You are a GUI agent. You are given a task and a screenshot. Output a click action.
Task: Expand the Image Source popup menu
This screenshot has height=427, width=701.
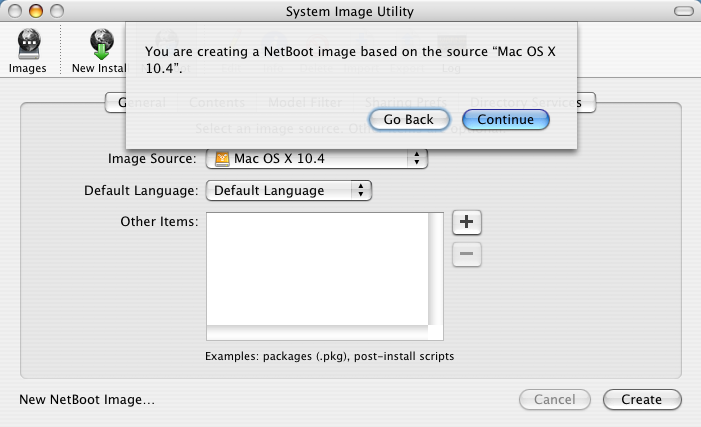click(317, 159)
